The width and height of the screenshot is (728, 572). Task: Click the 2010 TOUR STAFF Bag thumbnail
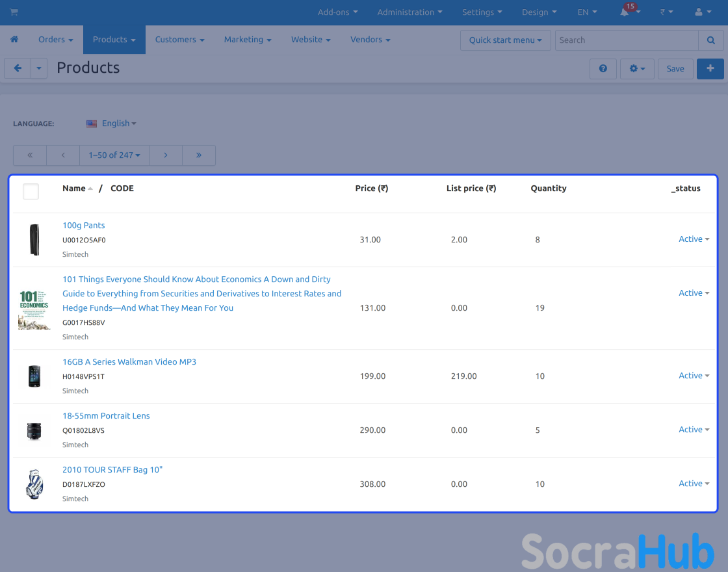pos(34,484)
